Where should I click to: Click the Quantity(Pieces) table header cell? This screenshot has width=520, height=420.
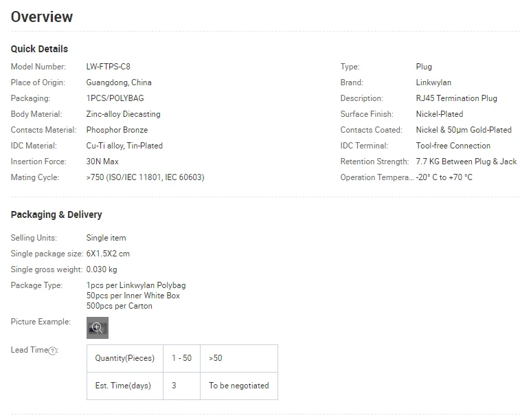[125, 358]
